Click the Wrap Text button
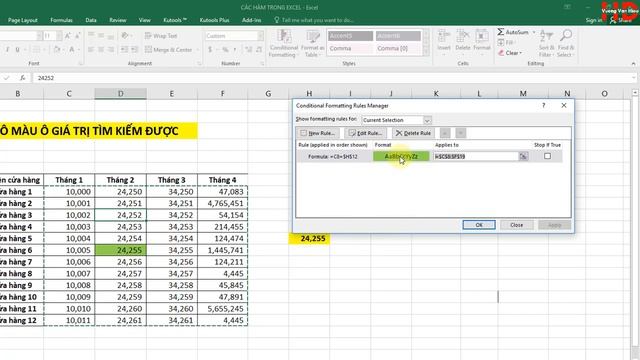Screen dimensions: 640x360 pyautogui.click(x=161, y=36)
